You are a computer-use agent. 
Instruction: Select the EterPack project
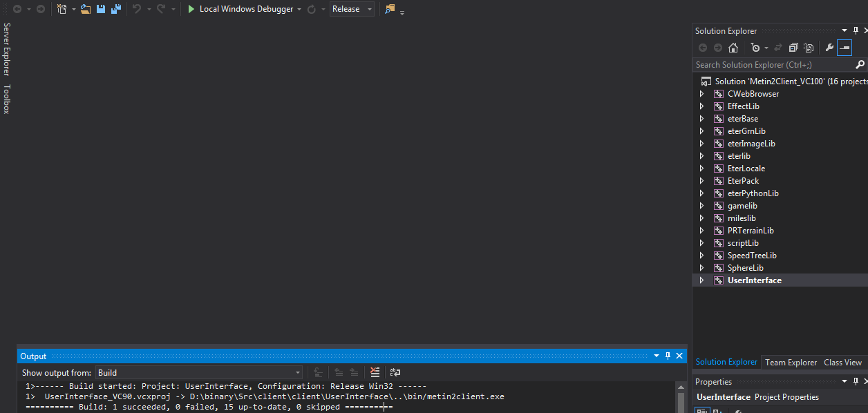743,181
